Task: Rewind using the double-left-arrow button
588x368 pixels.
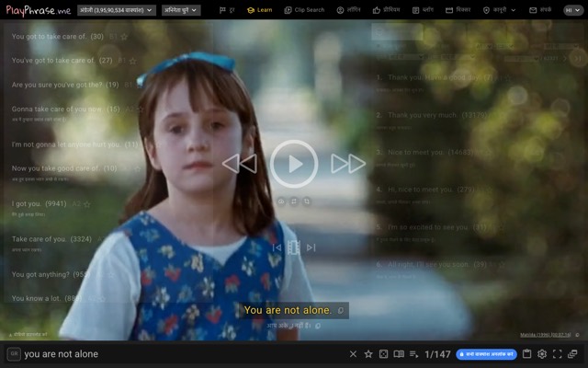Action: (240, 164)
